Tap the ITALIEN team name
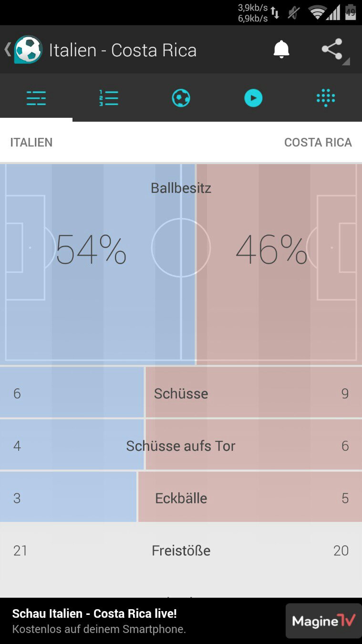The image size is (362, 644). pyautogui.click(x=31, y=142)
